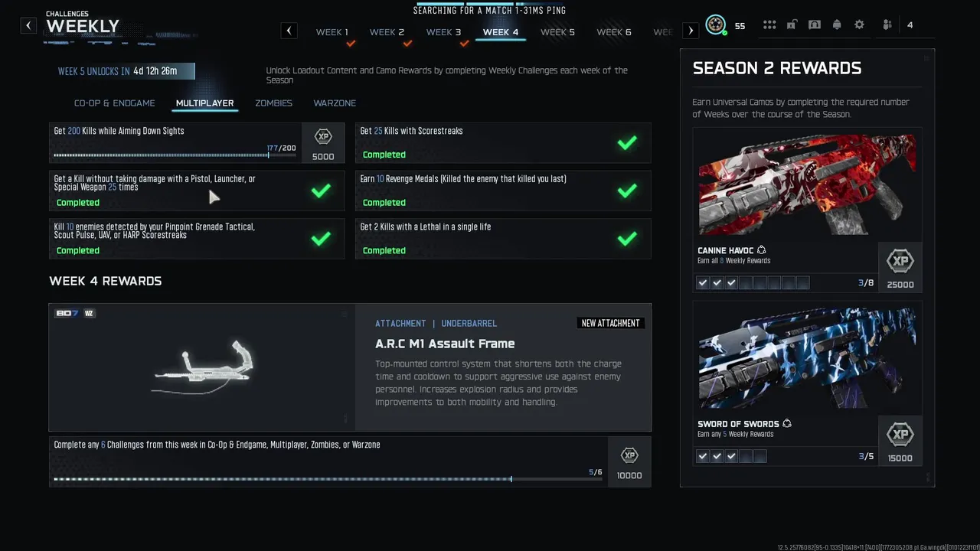Viewport: 980px width, 551px height.
Task: Click the Week 4 Rewards heading
Action: (x=106, y=281)
